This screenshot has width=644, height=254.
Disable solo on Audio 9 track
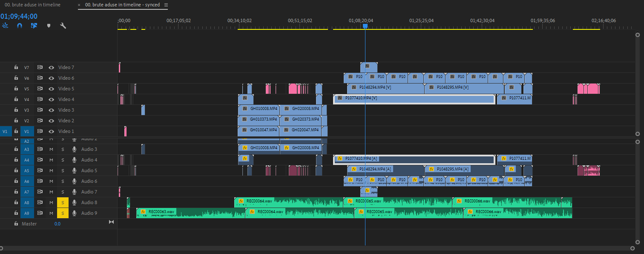63,213
